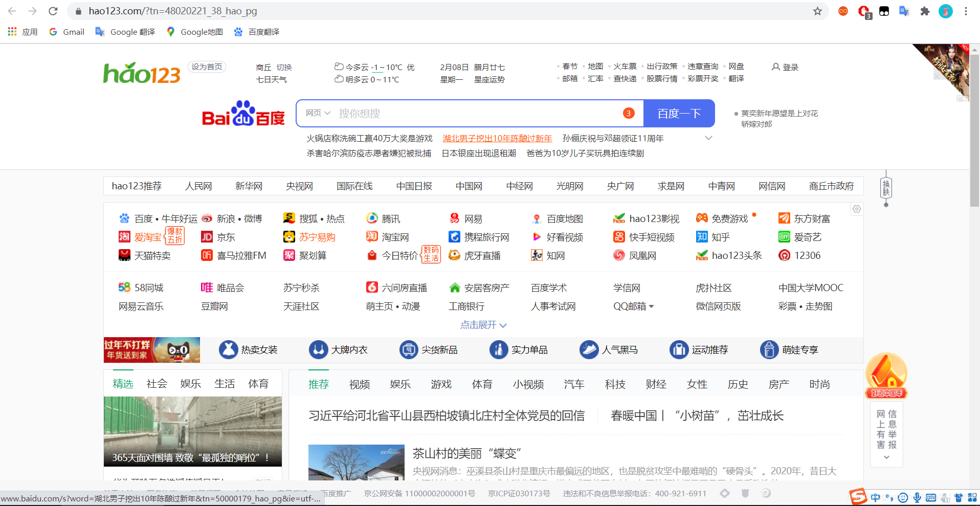The height and width of the screenshot is (506, 980).
Task: Click the 京东 JD icon
Action: pos(207,237)
